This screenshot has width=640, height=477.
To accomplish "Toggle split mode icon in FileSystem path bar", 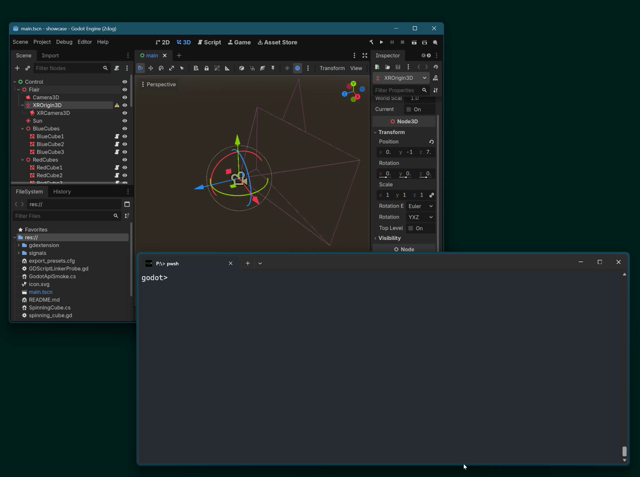I will point(127,204).
